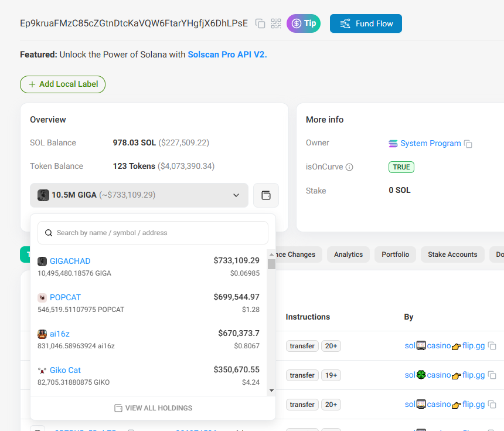The height and width of the screenshot is (431, 504).
Task: Open the wallet holdings icon button
Action: [x=266, y=195]
